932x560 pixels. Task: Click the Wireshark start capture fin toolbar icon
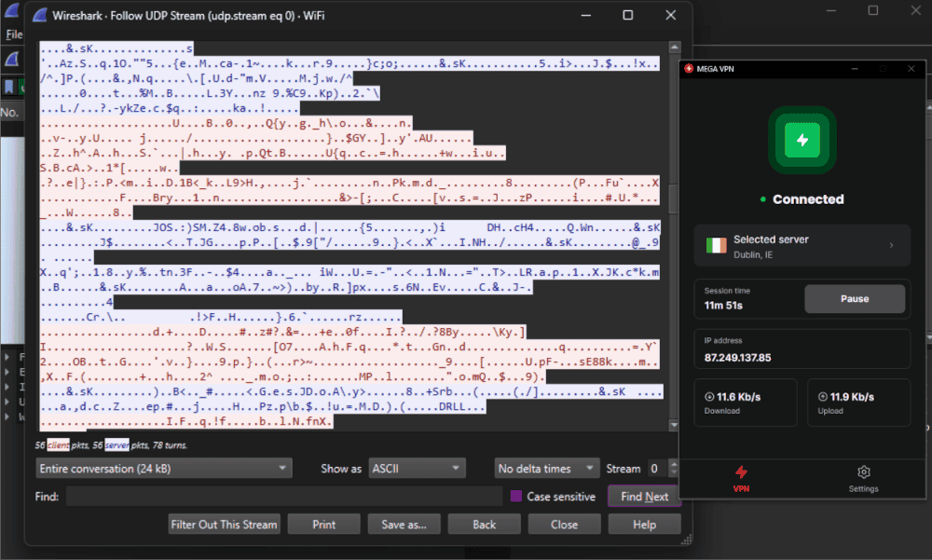12,60
